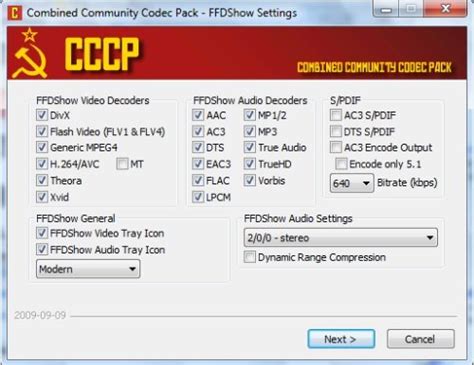Uncheck the DivX video decoder

coord(42,115)
